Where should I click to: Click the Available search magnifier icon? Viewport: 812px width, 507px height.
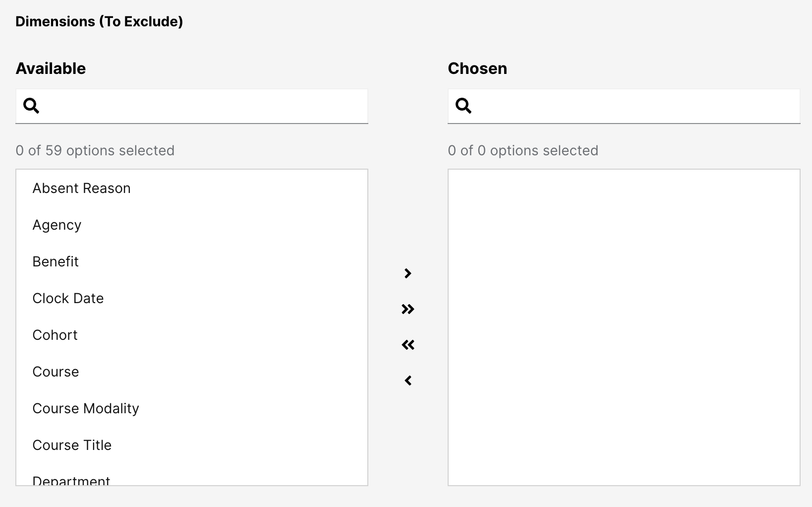31,105
